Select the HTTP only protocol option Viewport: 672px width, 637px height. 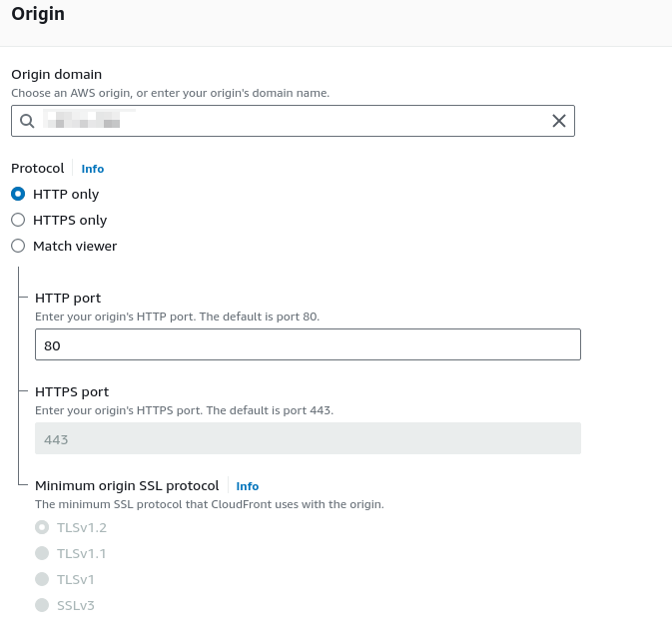point(18,194)
